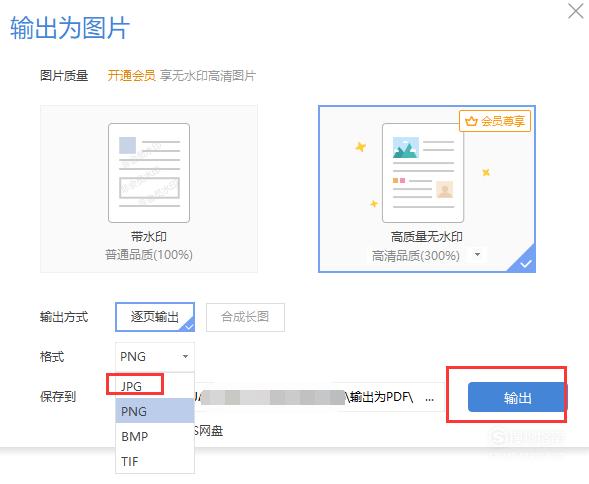Pick PNG from the format list

pyautogui.click(x=154, y=411)
